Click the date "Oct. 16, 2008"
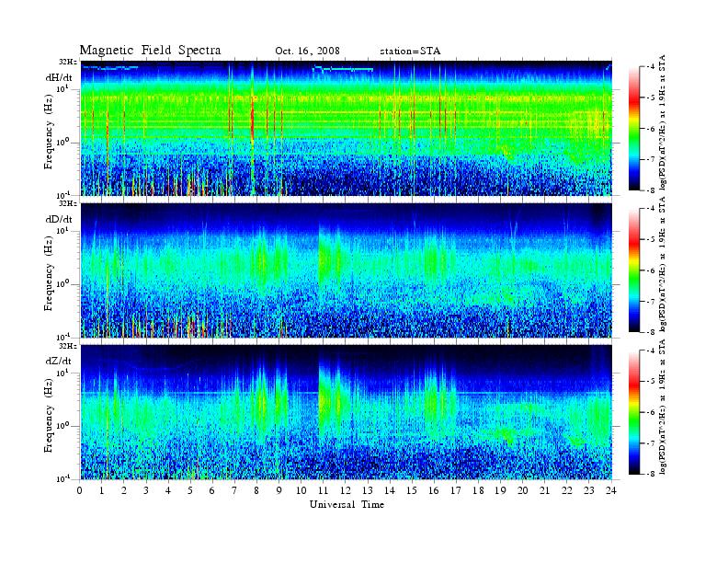728x563 pixels. 307,52
